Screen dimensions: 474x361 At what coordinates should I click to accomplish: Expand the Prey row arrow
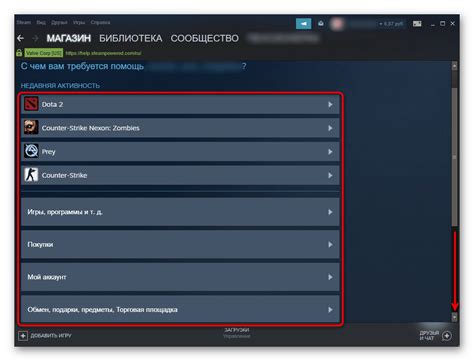(330, 152)
